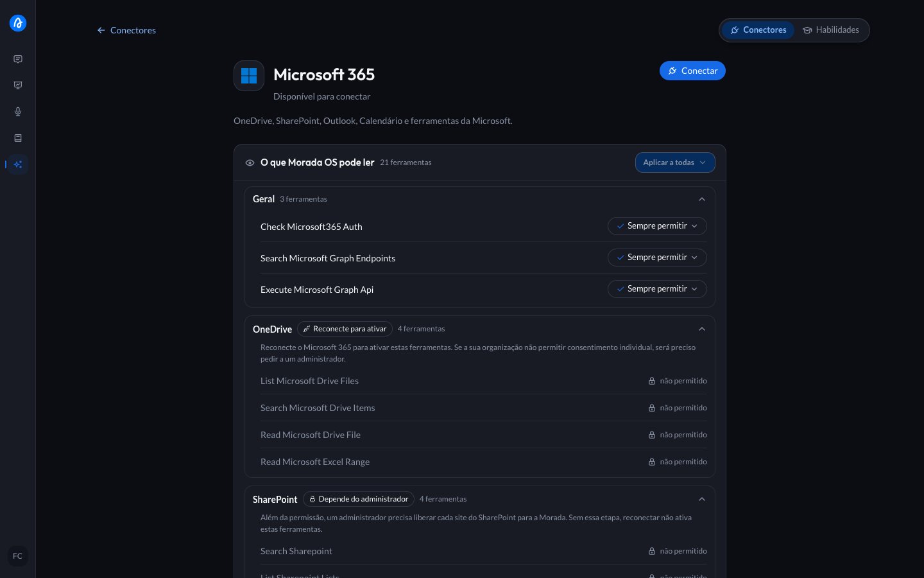Click 'Execute Microsoft Graph Api' tool name
This screenshot has width=924, height=578.
coord(317,290)
